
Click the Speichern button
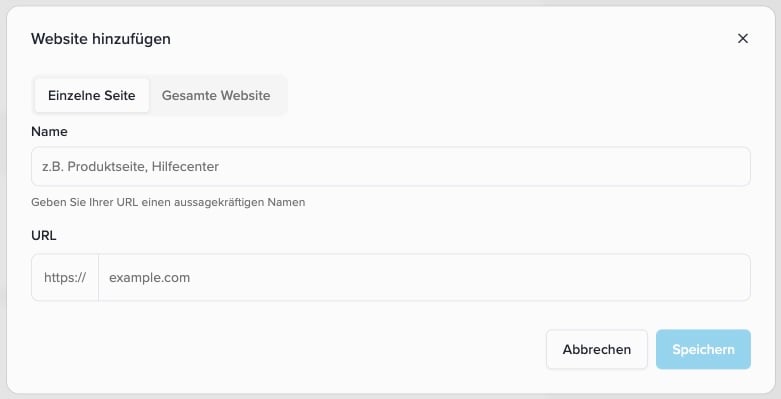pyautogui.click(x=703, y=349)
